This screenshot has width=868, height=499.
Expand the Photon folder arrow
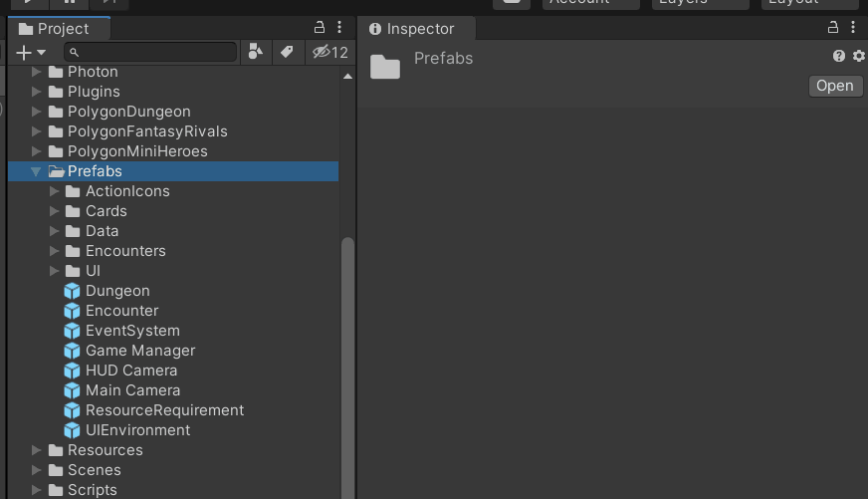click(37, 72)
